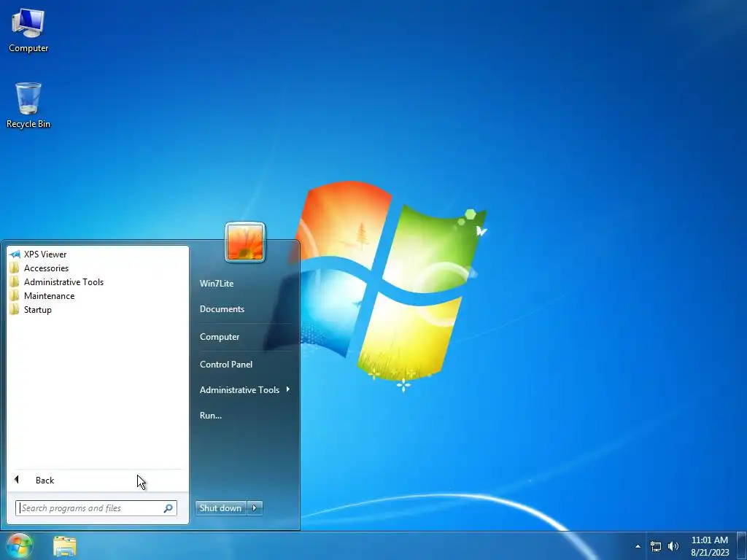Select the Recycle Bin desktop icon
The width and height of the screenshot is (747, 560).
28,105
